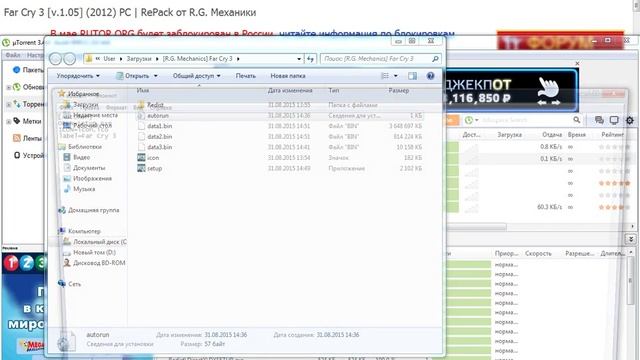Viewport: 640px width, 360px height.
Task: Open Пакеты in uTorrent sidebar
Action: (x=28, y=70)
